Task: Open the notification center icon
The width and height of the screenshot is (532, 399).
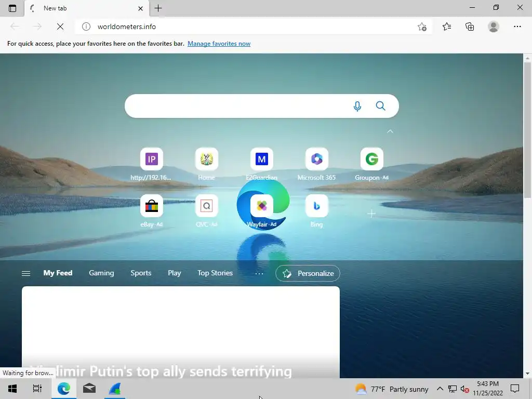Action: point(515,389)
